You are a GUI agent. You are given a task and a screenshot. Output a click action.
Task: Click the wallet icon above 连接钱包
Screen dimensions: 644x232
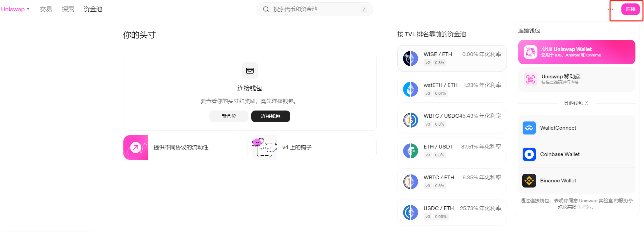tap(250, 70)
